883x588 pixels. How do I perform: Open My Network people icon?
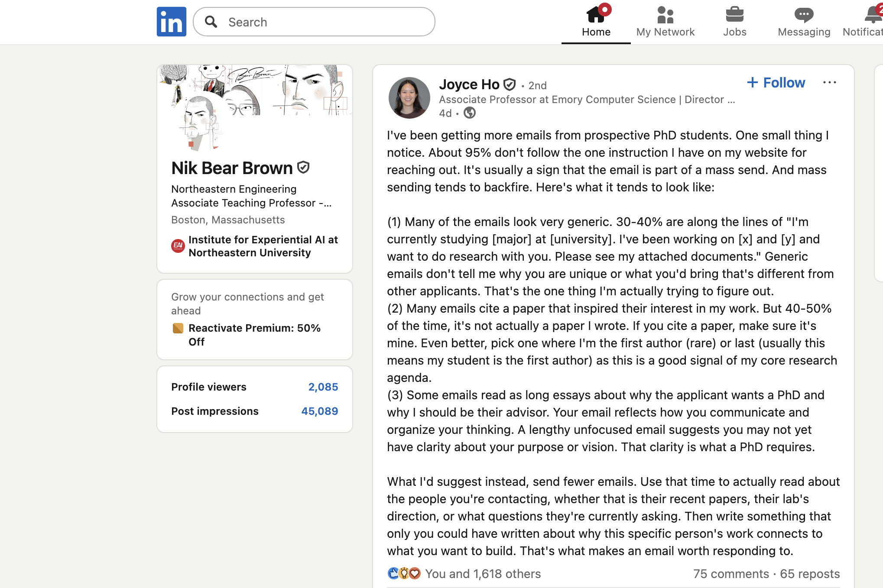[x=665, y=15]
